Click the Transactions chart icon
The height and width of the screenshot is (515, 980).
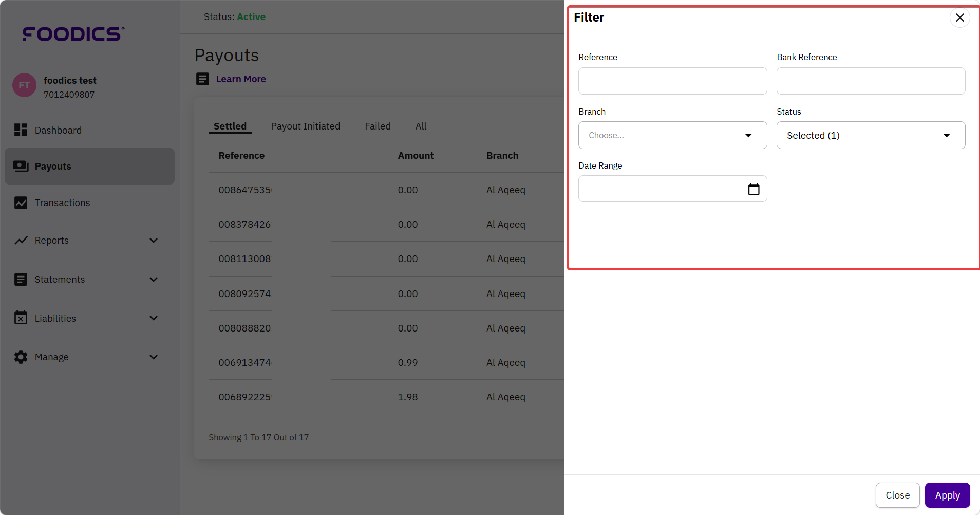21,203
